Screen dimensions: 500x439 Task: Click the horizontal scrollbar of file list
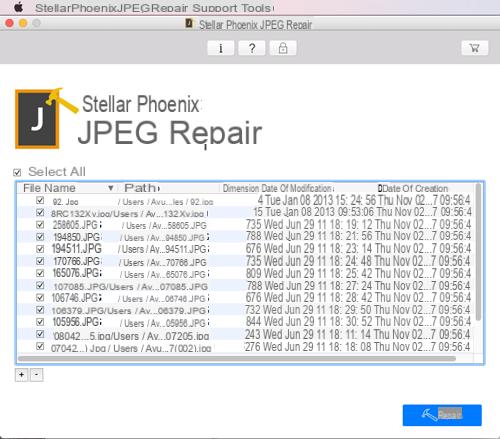(x=237, y=358)
